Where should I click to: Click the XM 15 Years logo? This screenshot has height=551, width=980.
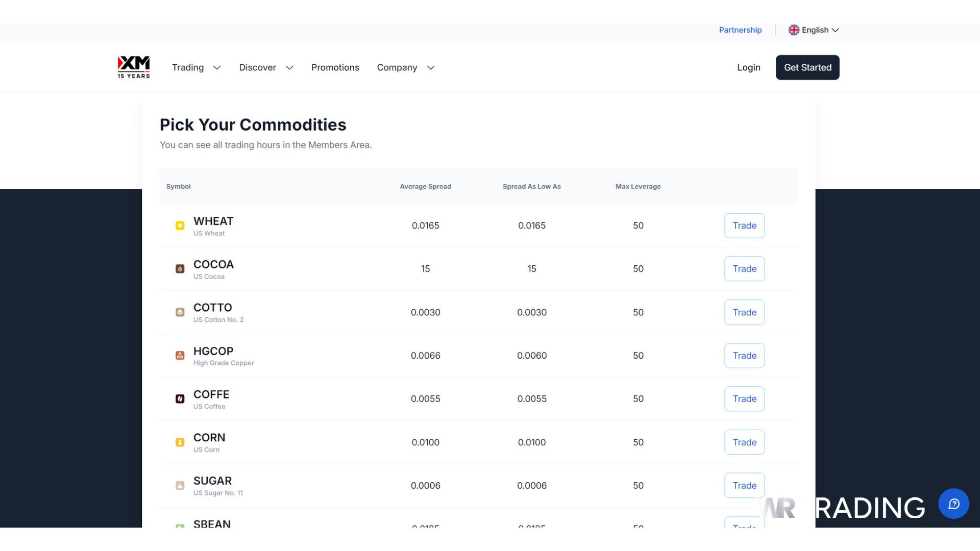pos(134,67)
